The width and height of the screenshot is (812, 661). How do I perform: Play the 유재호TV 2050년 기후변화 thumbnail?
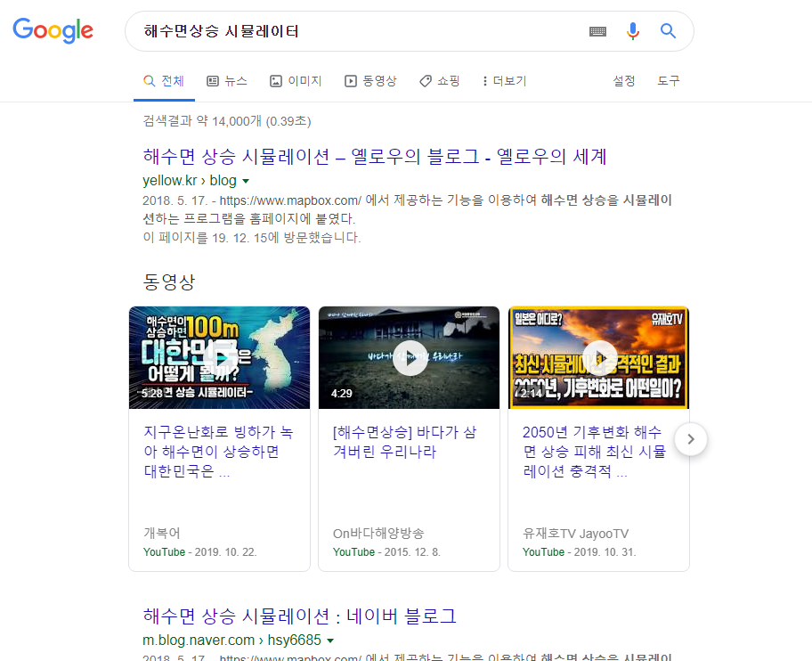click(x=598, y=357)
